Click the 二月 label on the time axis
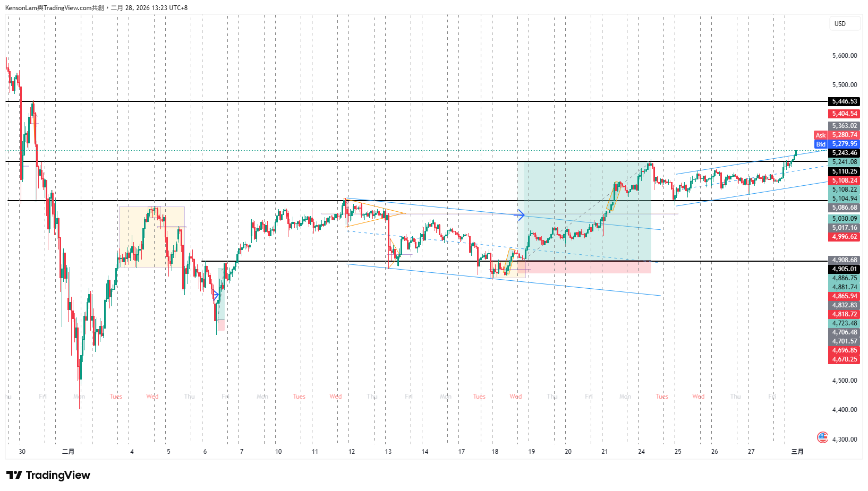The width and height of the screenshot is (868, 491). 68,452
